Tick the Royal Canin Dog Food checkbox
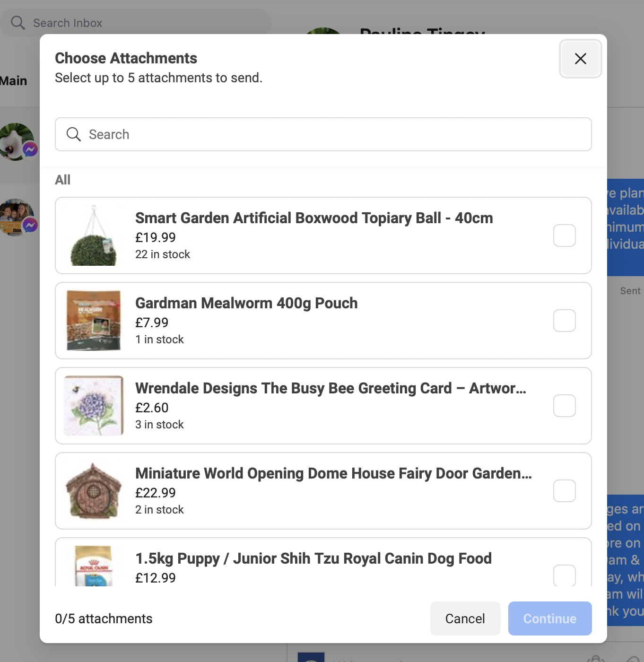The width and height of the screenshot is (644, 662). coord(564,575)
